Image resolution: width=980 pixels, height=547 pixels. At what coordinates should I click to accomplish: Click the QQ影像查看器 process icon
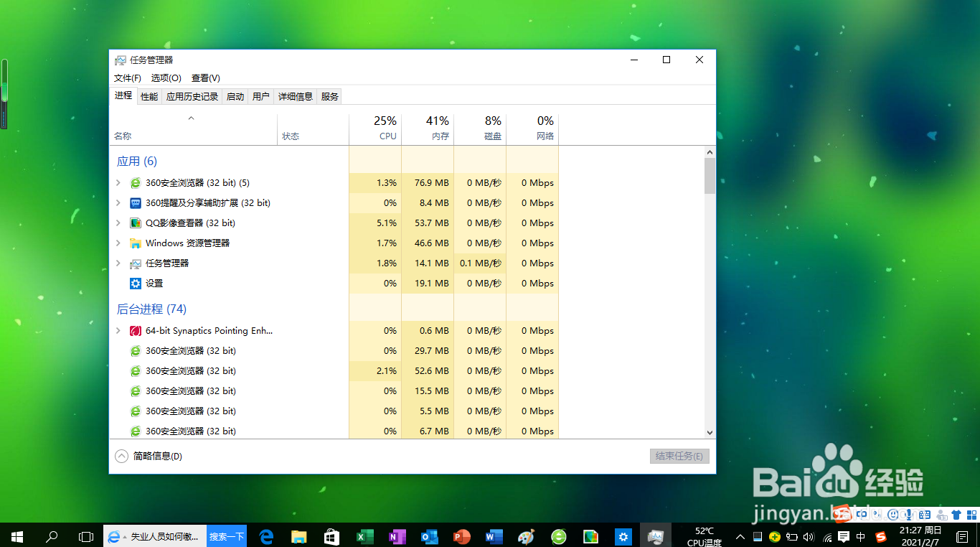(x=136, y=223)
